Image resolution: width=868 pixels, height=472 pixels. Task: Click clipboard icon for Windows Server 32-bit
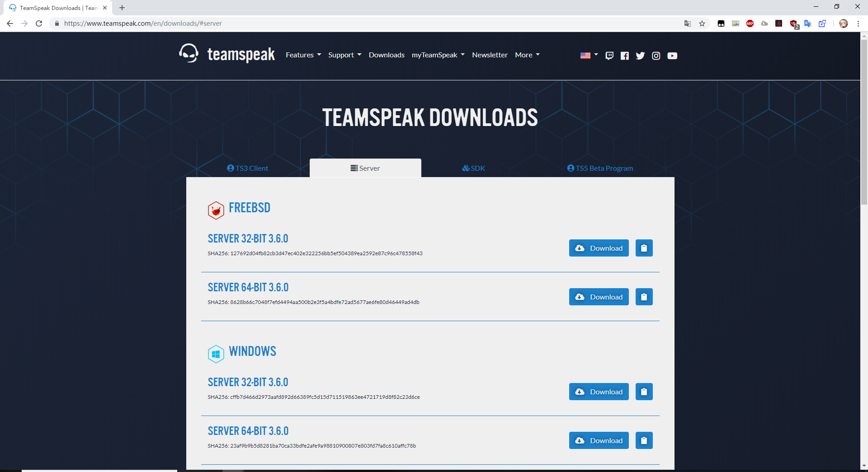coord(644,392)
